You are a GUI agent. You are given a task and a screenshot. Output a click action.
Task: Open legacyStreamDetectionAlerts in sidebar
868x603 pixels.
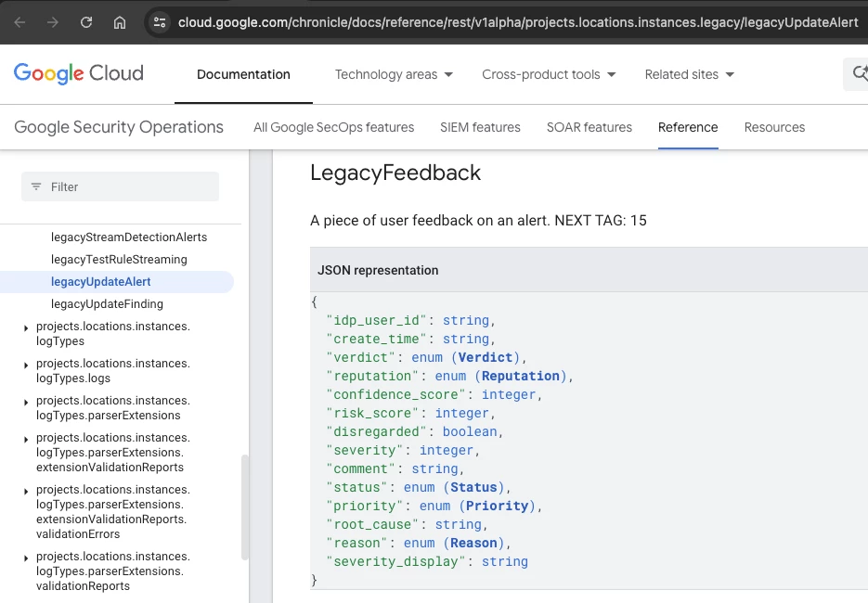pyautogui.click(x=129, y=237)
